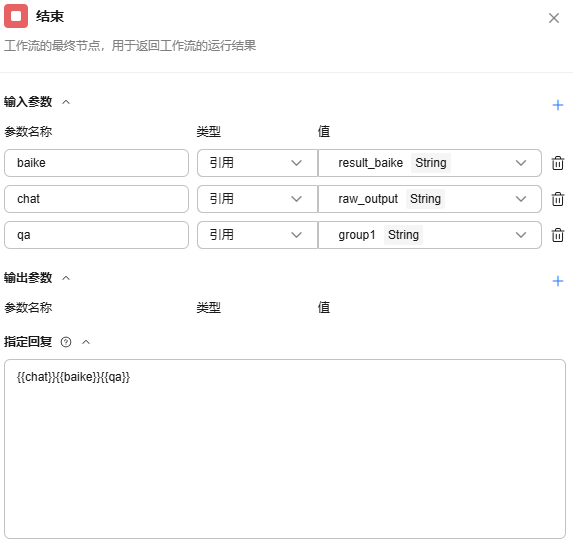The width and height of the screenshot is (573, 539).
Task: Open the raw_output value dropdown
Action: tap(430, 199)
